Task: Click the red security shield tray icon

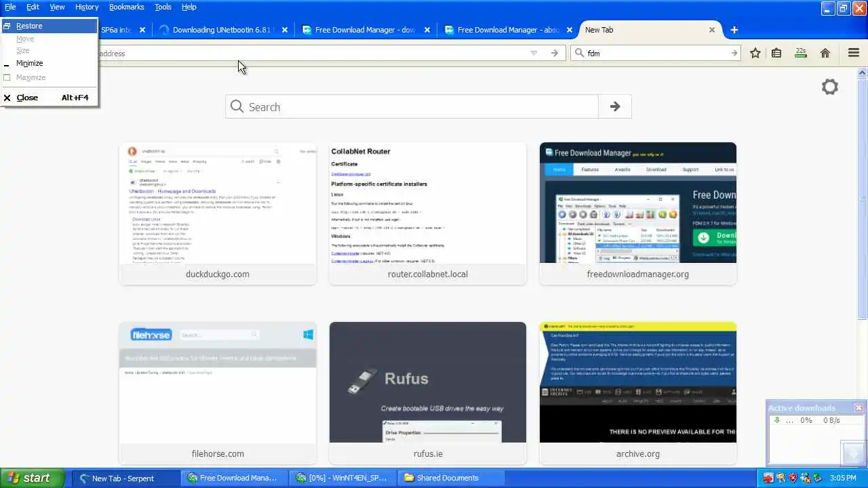Action: [793, 478]
